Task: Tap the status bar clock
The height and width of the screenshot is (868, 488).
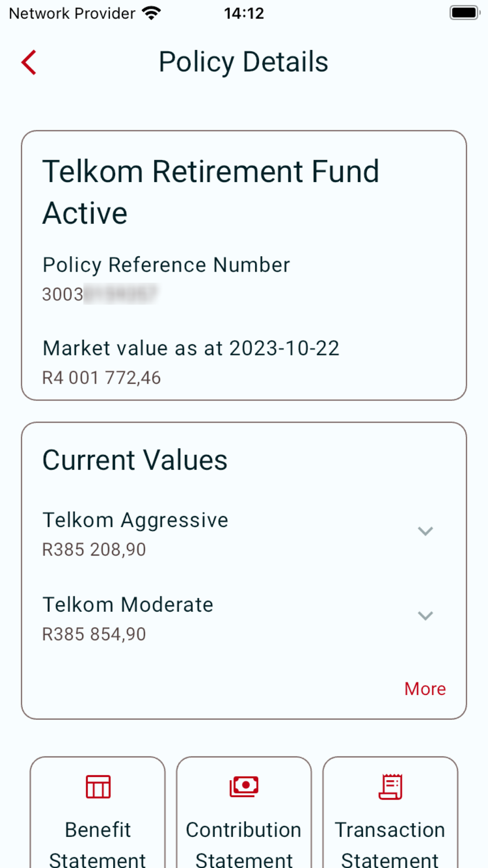Action: 244,13
